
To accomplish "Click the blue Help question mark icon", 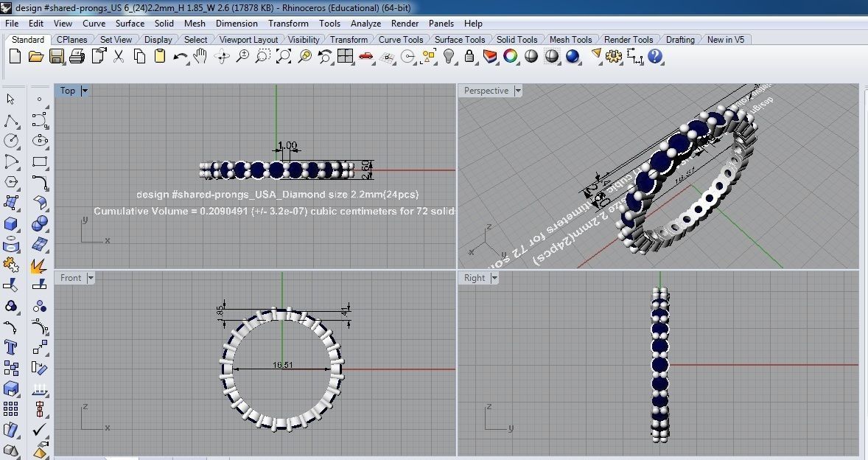I will coord(655,56).
